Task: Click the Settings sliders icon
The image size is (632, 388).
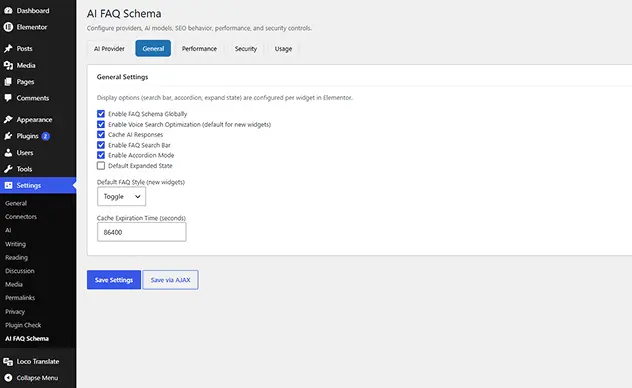Action: [x=8, y=185]
